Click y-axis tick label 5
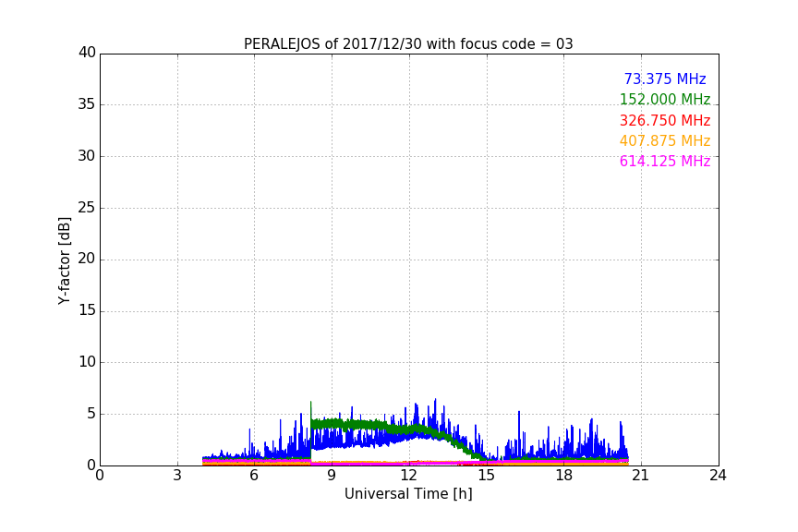 [x=91, y=414]
